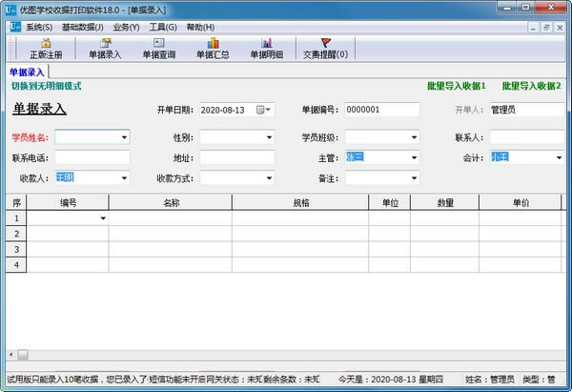Open the 系统(S) menu

tap(39, 28)
